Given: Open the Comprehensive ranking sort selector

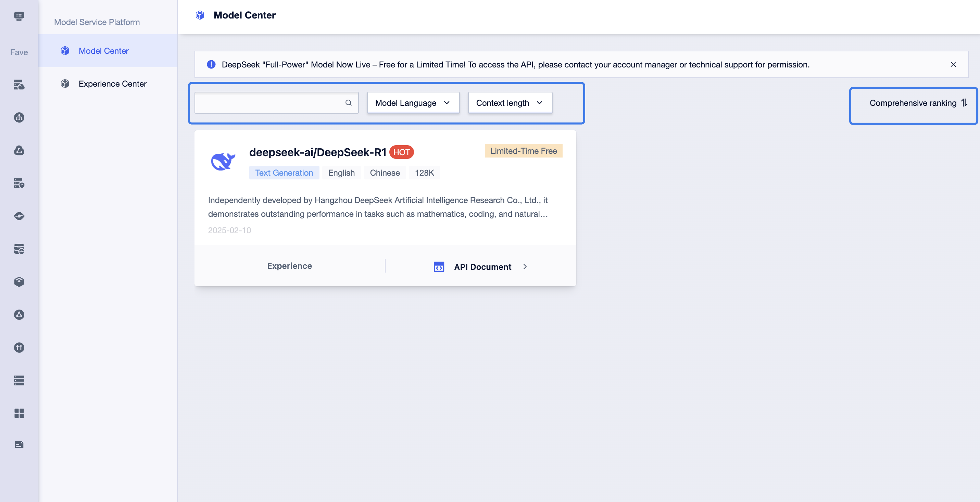Looking at the screenshot, I should (918, 103).
